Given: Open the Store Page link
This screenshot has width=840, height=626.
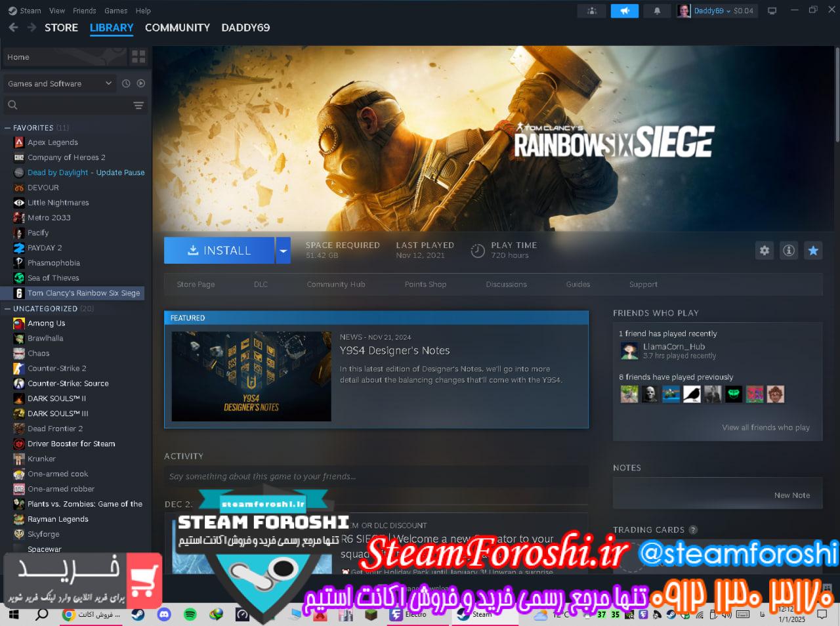Looking at the screenshot, I should pyautogui.click(x=196, y=284).
